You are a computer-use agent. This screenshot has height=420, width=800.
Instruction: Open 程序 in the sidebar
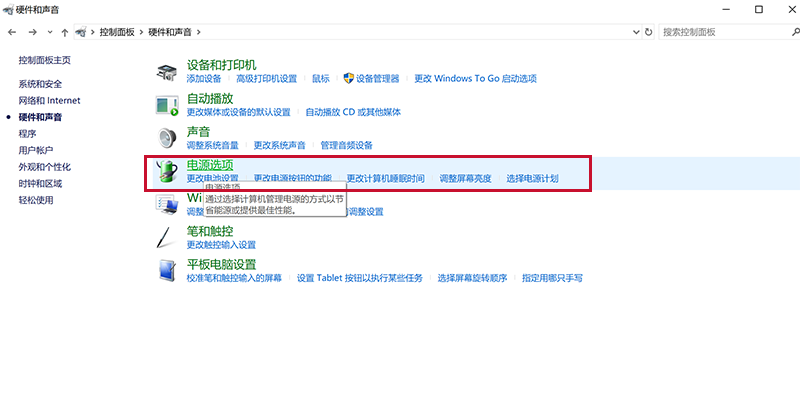tap(27, 134)
